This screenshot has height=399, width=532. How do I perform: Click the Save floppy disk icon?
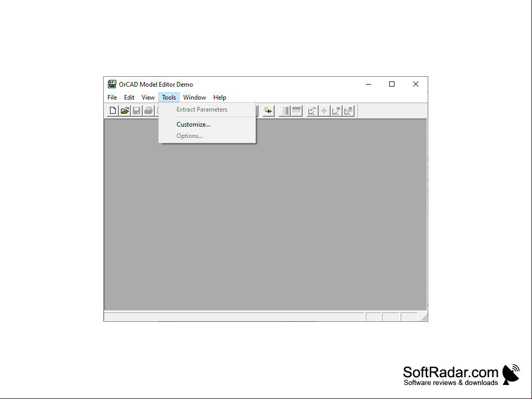pos(137,111)
